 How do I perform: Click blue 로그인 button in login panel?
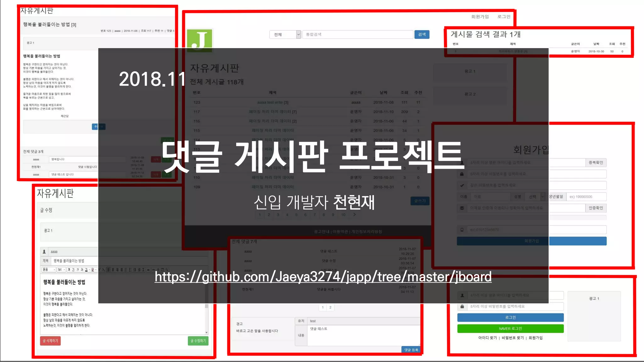pos(510,317)
